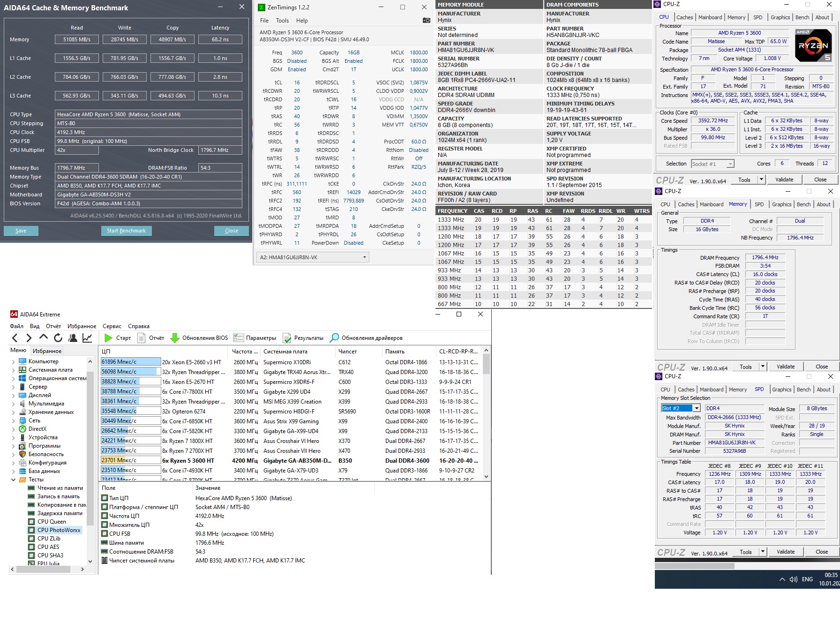The height and width of the screenshot is (630, 840).
Task: Expand the Мультимедиа tree node
Action: click(13, 404)
